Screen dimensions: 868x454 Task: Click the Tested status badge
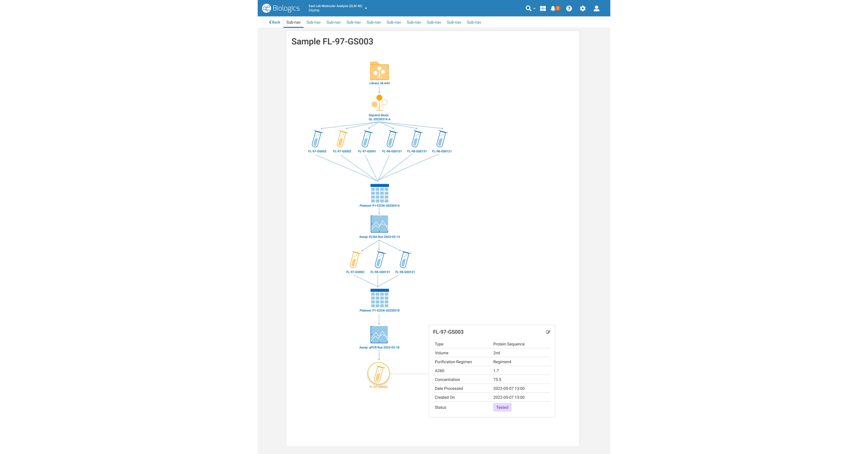tap(502, 407)
